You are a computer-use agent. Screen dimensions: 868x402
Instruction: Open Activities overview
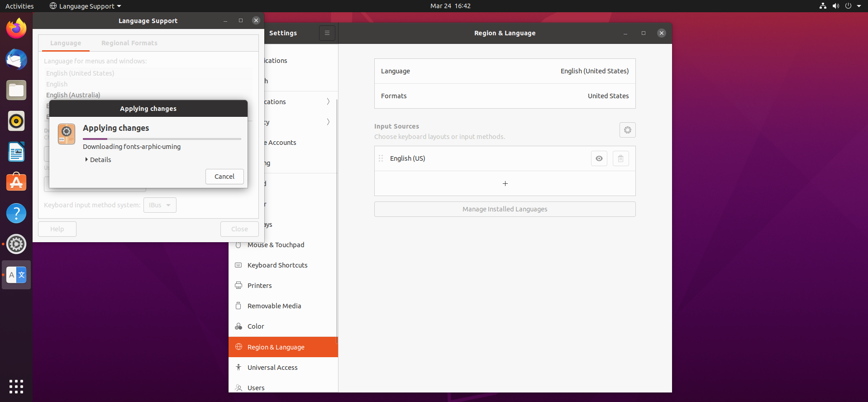19,6
